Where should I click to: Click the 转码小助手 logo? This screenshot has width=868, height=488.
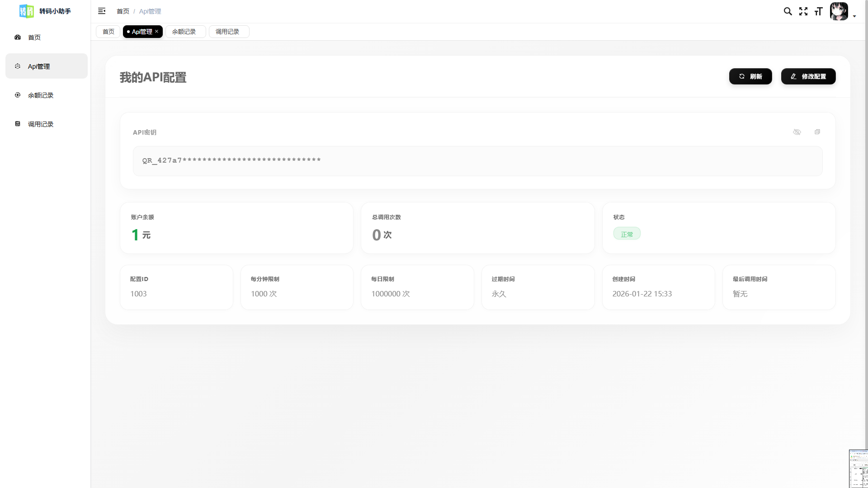(27, 11)
